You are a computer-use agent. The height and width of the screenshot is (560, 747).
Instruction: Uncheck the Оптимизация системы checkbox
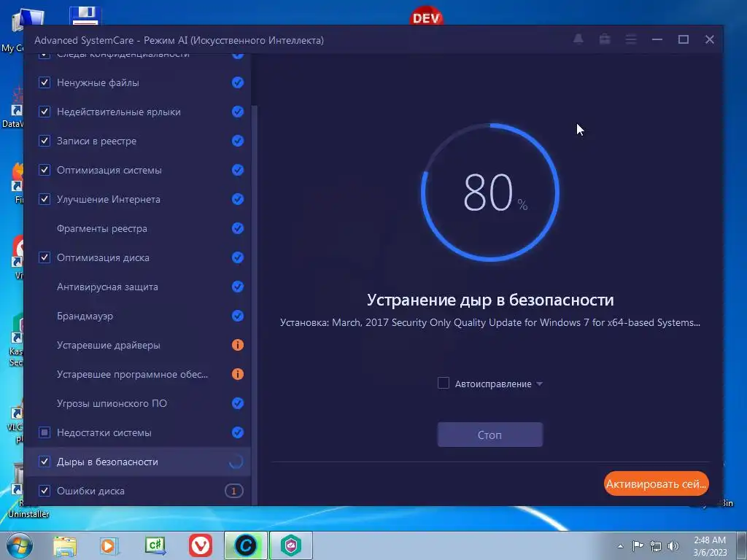click(x=44, y=170)
